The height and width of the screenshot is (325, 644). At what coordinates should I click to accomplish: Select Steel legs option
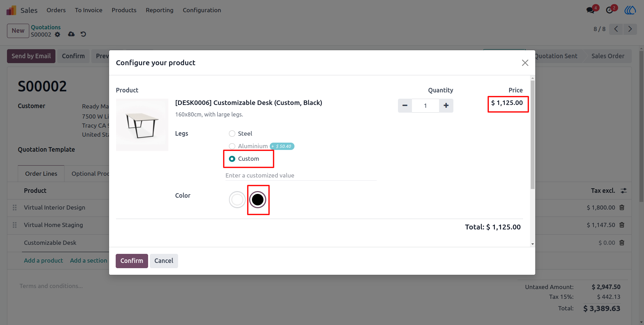[x=232, y=134]
